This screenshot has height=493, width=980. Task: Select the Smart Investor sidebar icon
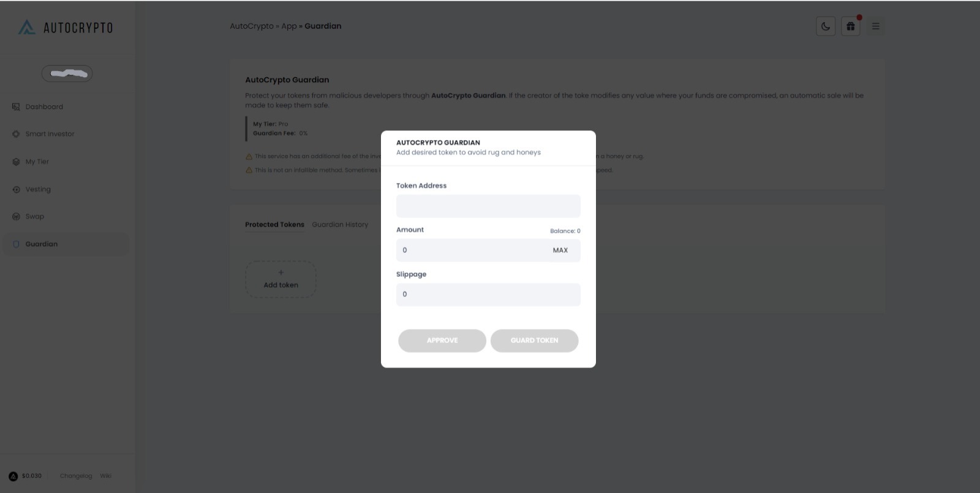pyautogui.click(x=16, y=134)
